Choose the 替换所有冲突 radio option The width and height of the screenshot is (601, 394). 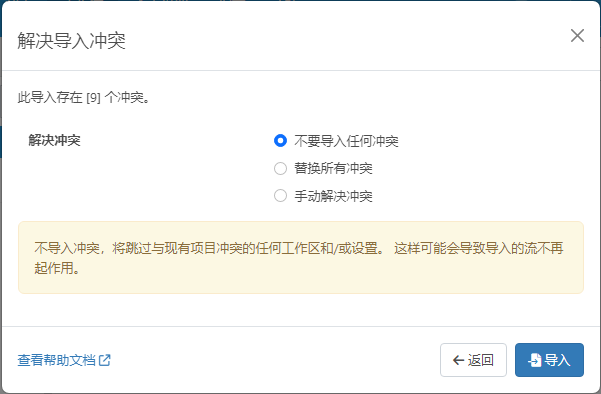(x=280, y=168)
